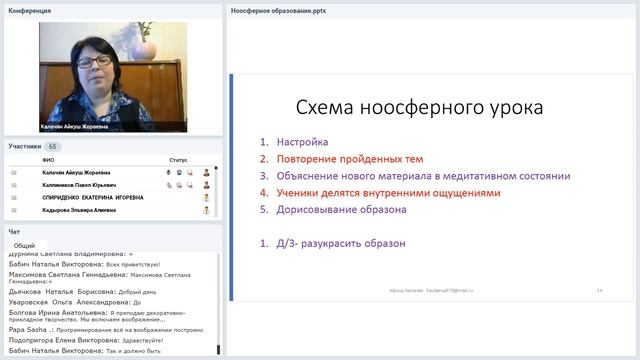Select participant name СПИРИДЕНКО ЕКАТЕРИНА ИГОРЕВНА
This screenshot has width=640, height=360.
click(93, 198)
